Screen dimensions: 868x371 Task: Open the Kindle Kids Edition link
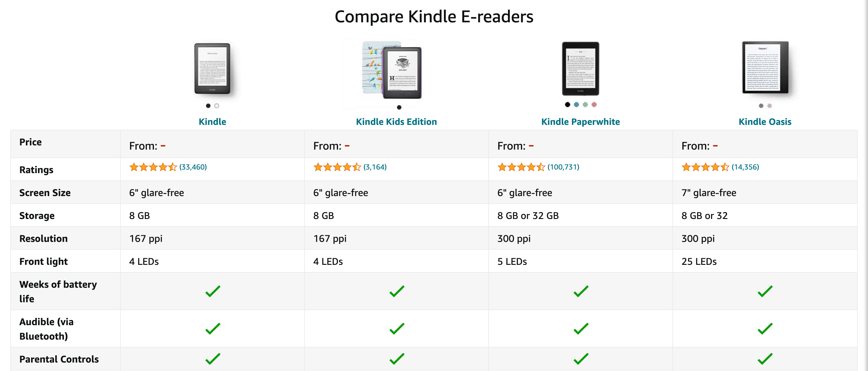pos(396,122)
